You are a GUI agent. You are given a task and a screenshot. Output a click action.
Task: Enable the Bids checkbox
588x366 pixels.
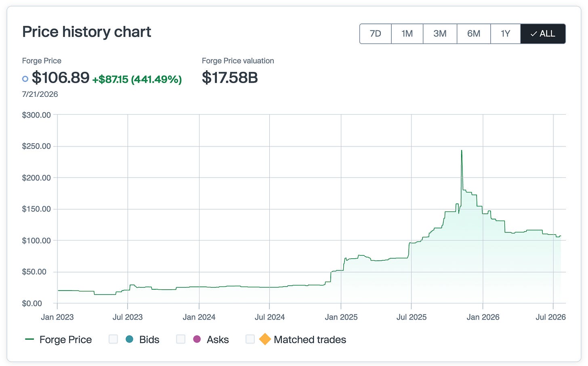click(113, 339)
